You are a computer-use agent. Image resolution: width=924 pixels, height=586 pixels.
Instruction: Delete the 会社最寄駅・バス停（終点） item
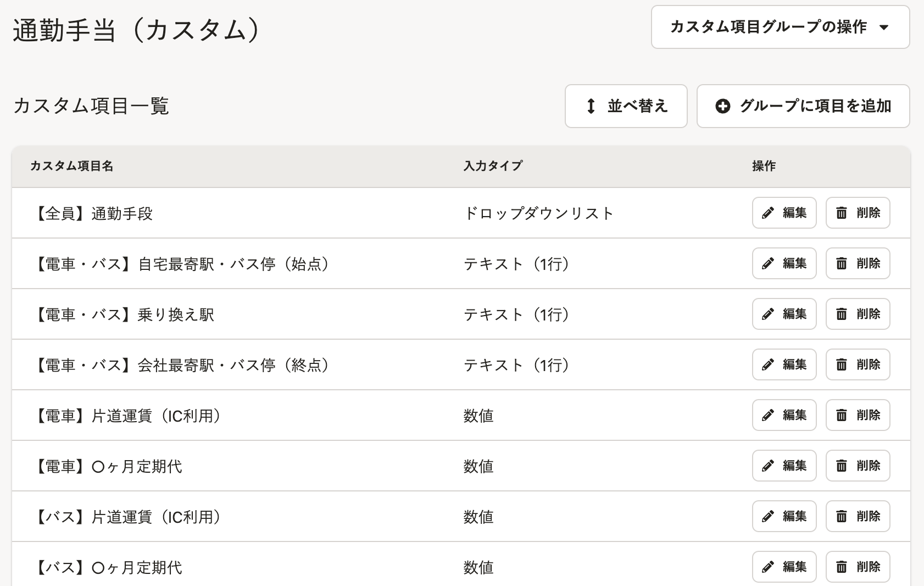[x=858, y=364]
